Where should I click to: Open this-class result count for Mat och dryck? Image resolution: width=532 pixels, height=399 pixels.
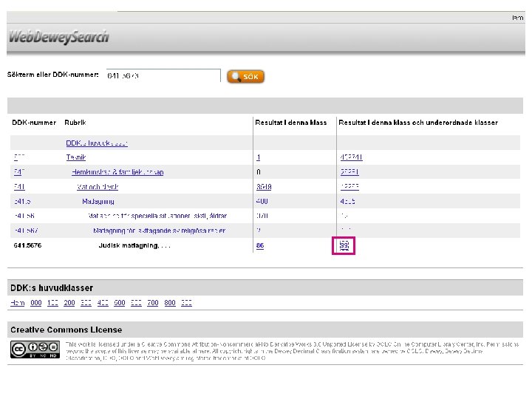click(x=264, y=187)
